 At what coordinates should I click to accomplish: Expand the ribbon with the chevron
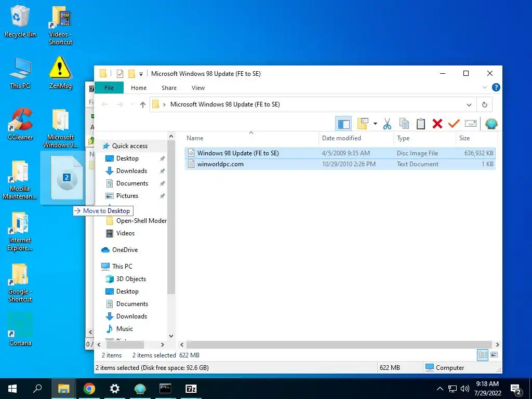[x=485, y=87]
